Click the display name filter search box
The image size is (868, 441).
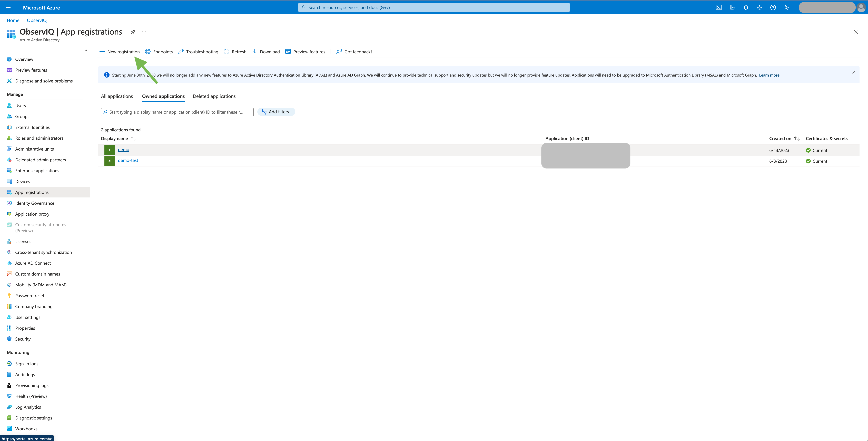(x=177, y=112)
